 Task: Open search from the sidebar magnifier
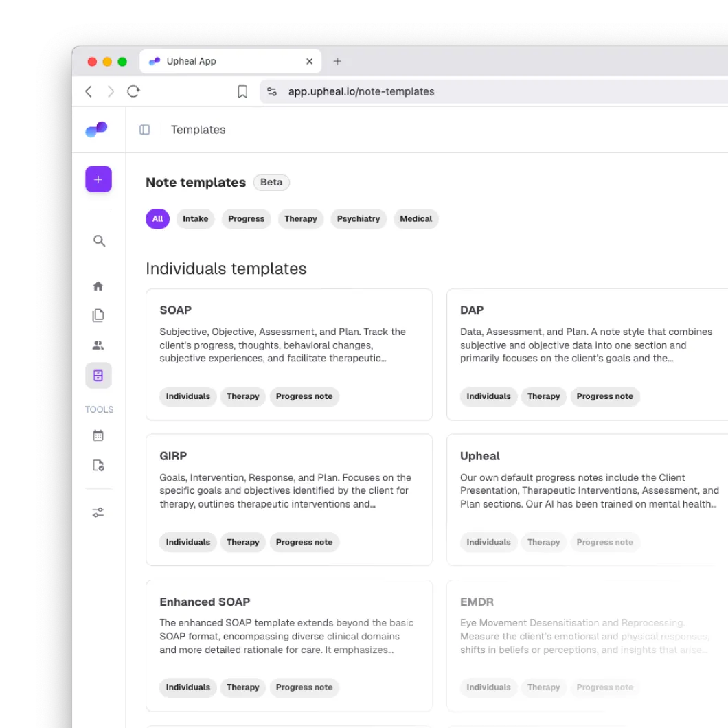(x=99, y=241)
